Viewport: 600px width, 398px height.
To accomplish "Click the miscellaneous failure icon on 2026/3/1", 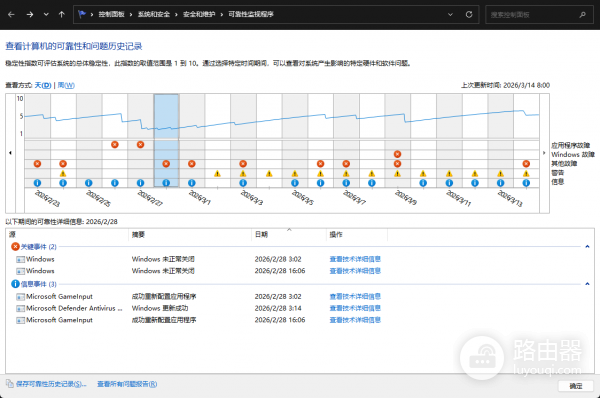I will click(192, 164).
